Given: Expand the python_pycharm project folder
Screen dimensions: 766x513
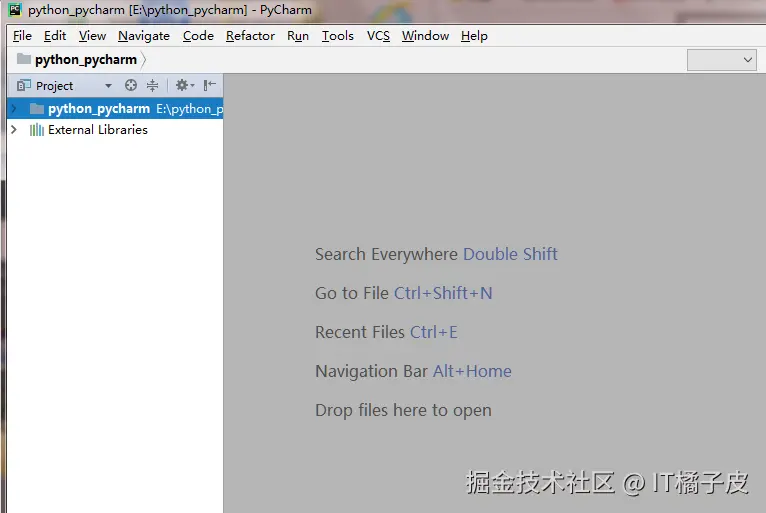Looking at the screenshot, I should pyautogui.click(x=14, y=108).
